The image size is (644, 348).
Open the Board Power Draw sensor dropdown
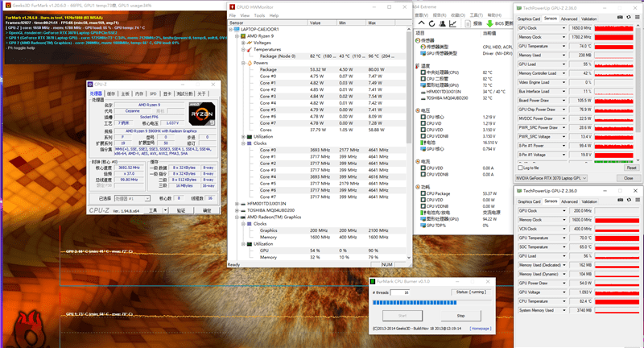[563, 100]
